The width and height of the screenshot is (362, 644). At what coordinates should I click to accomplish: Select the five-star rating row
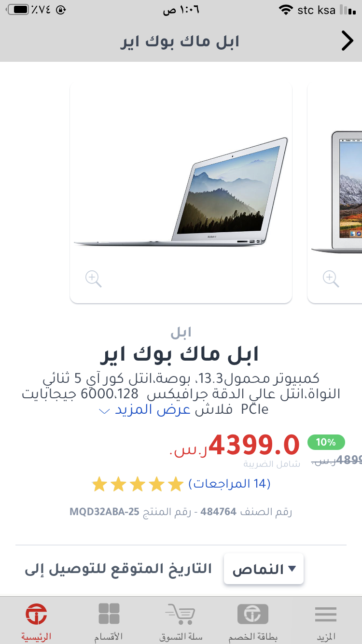138,484
